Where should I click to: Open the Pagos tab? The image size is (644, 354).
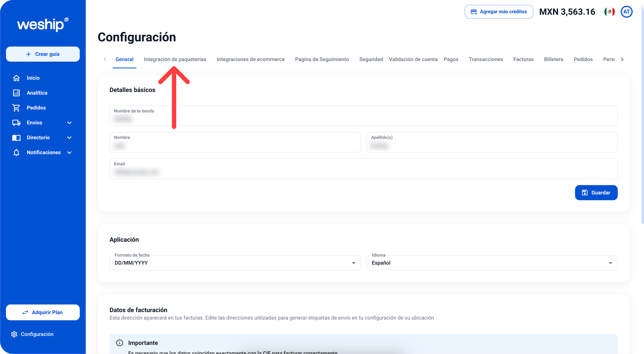pyautogui.click(x=451, y=59)
